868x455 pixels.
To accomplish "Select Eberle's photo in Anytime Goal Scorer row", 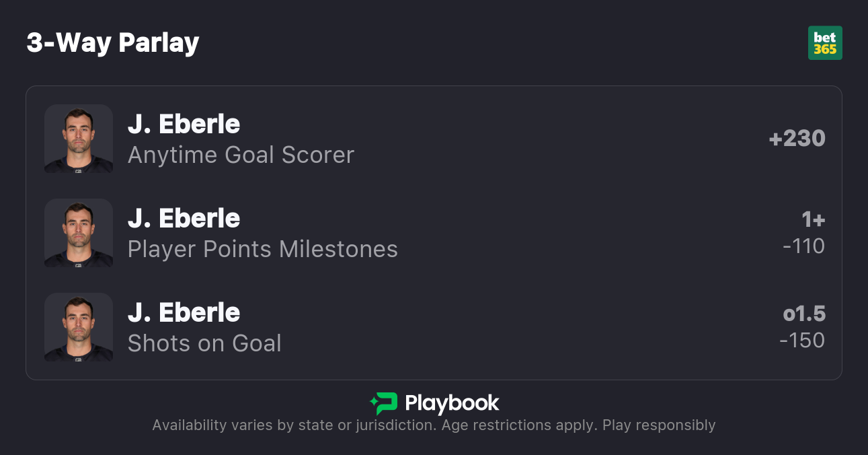I will click(x=79, y=139).
